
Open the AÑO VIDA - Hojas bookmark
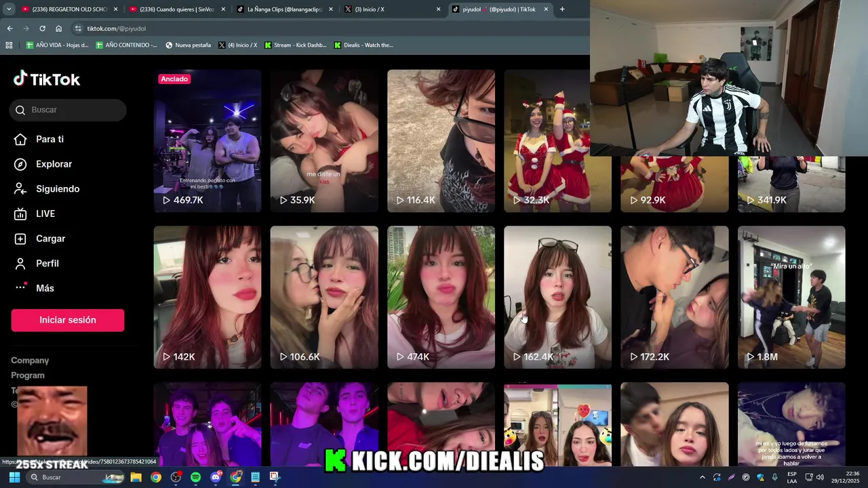pos(58,45)
